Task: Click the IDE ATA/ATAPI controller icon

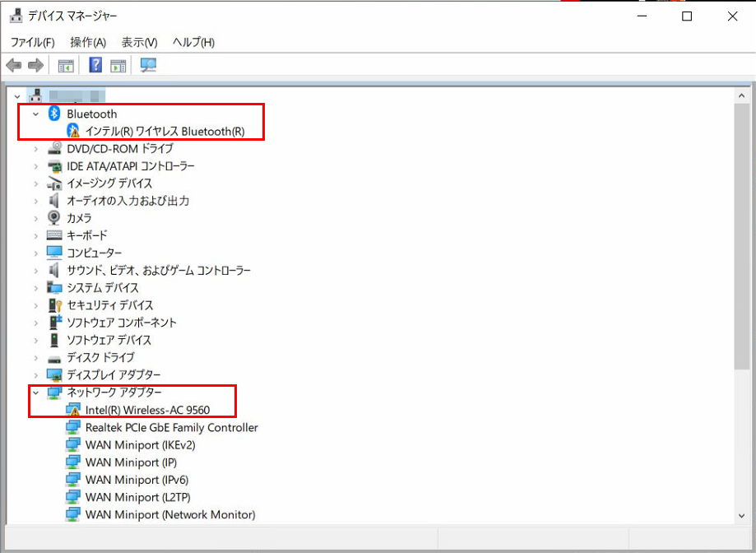Action: [x=54, y=166]
